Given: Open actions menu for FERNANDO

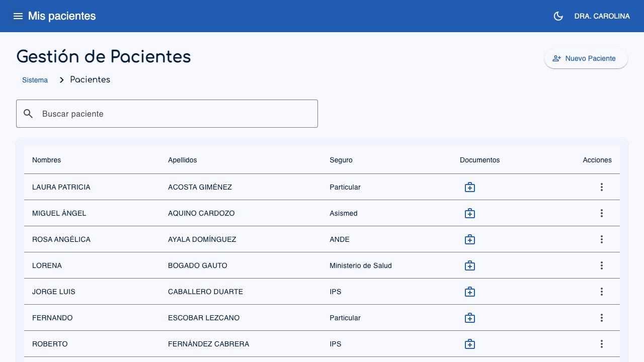Looking at the screenshot, I should pyautogui.click(x=602, y=318).
